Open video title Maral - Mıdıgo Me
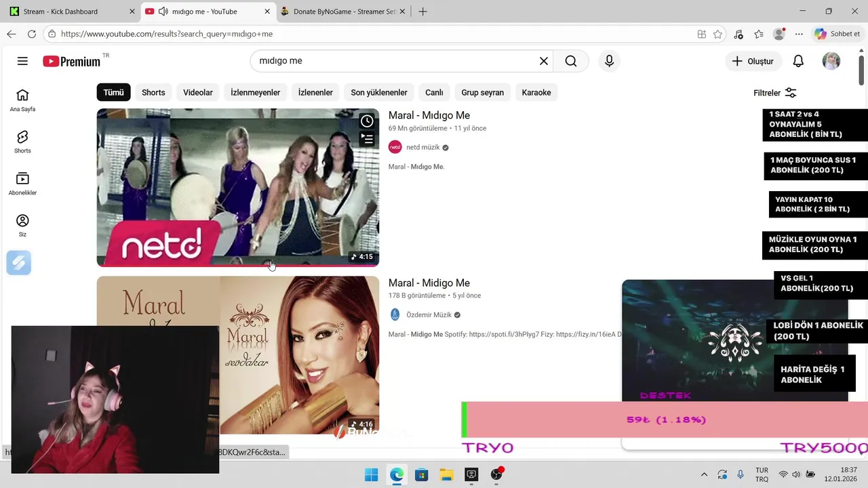Screen dimensions: 868x488 pos(429,115)
